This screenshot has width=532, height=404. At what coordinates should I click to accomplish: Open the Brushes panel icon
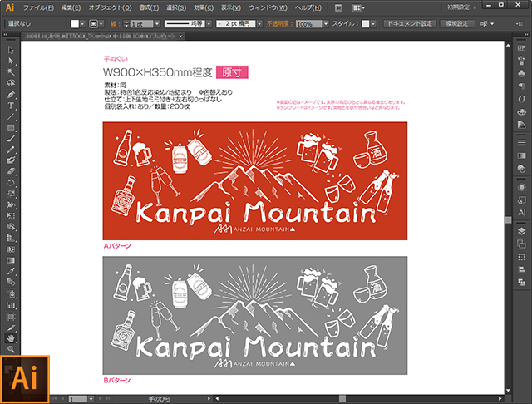(521, 61)
